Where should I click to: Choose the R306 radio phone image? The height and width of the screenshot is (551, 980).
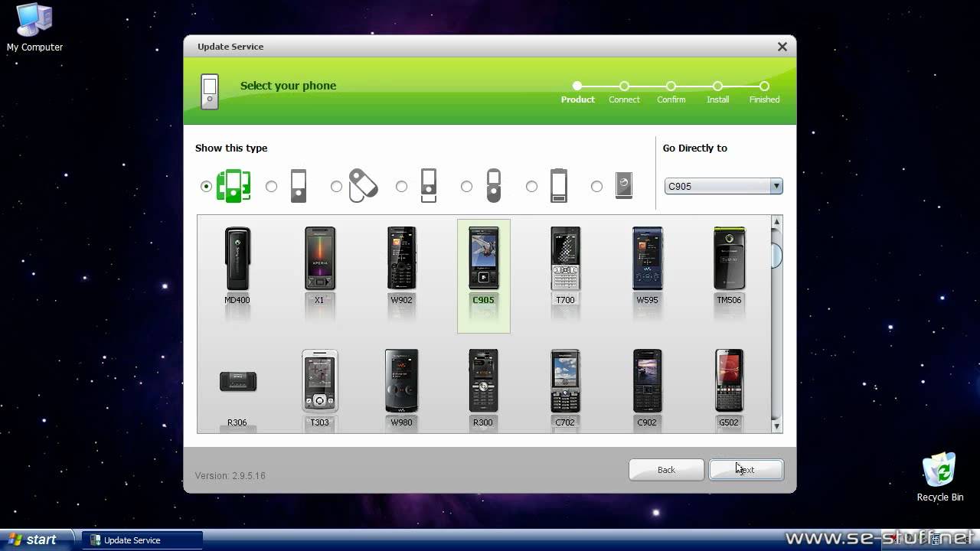coord(237,381)
